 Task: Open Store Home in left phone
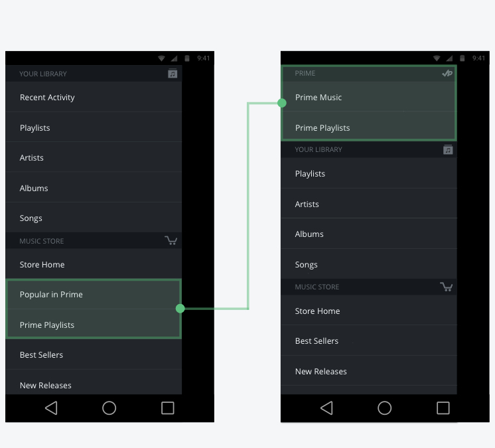pyautogui.click(x=94, y=264)
